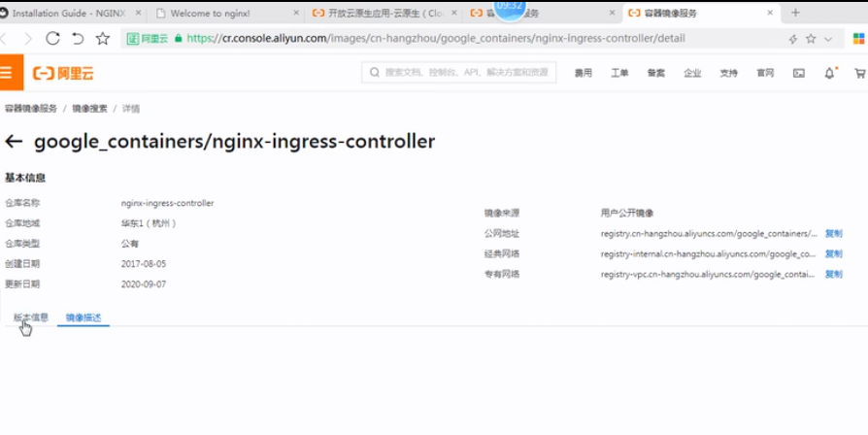Go back with the arrow beside repository title
The height and width of the screenshot is (435, 868).
14,142
